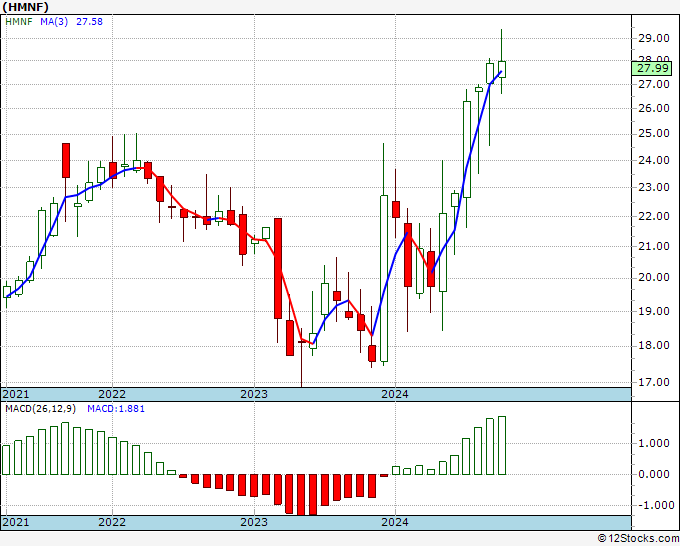Viewport: 680px width, 546px height.
Task: Click the 17.00 price axis label
Action: pyautogui.click(x=654, y=382)
